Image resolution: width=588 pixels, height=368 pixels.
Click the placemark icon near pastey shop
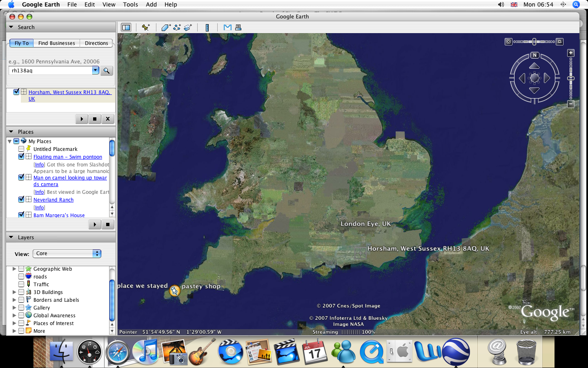coord(175,291)
